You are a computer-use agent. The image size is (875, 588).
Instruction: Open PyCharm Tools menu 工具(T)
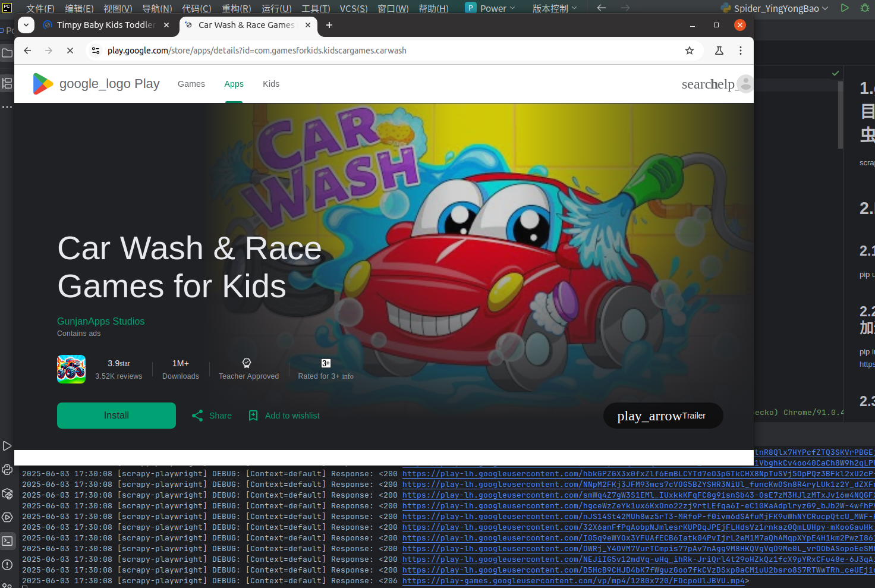tap(316, 8)
